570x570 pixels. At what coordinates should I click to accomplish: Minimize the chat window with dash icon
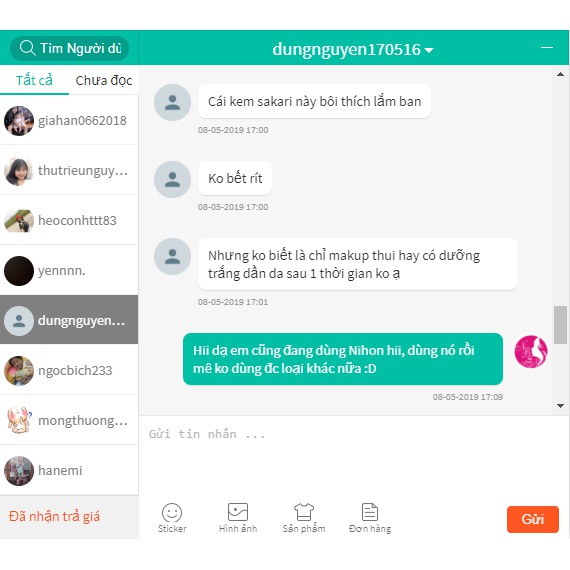point(547,48)
